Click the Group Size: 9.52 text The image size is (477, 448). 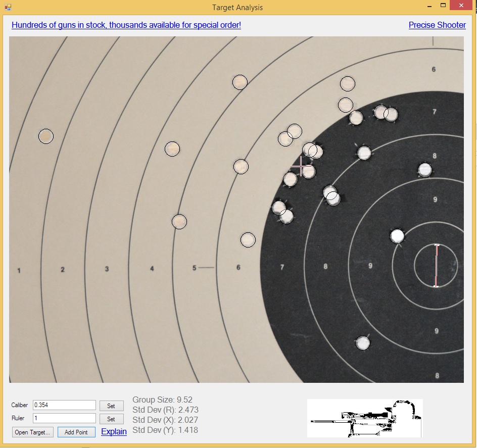tap(162, 400)
